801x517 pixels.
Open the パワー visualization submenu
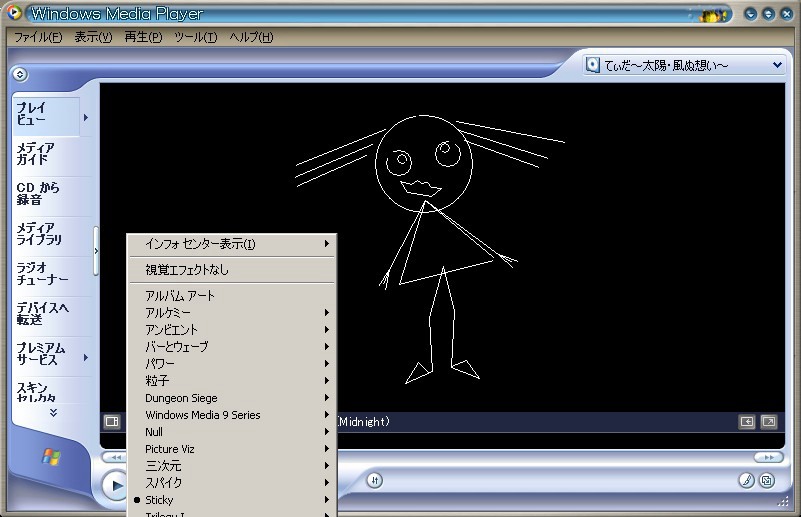coord(232,364)
